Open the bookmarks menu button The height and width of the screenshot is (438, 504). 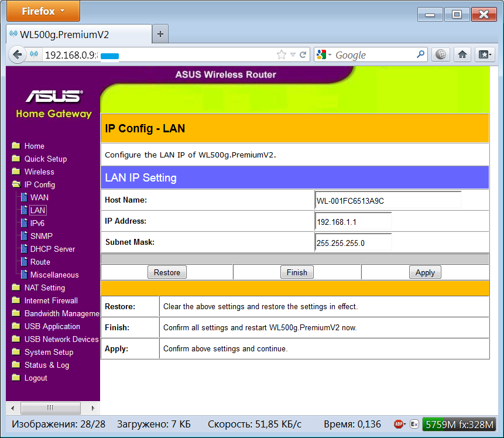click(485, 54)
